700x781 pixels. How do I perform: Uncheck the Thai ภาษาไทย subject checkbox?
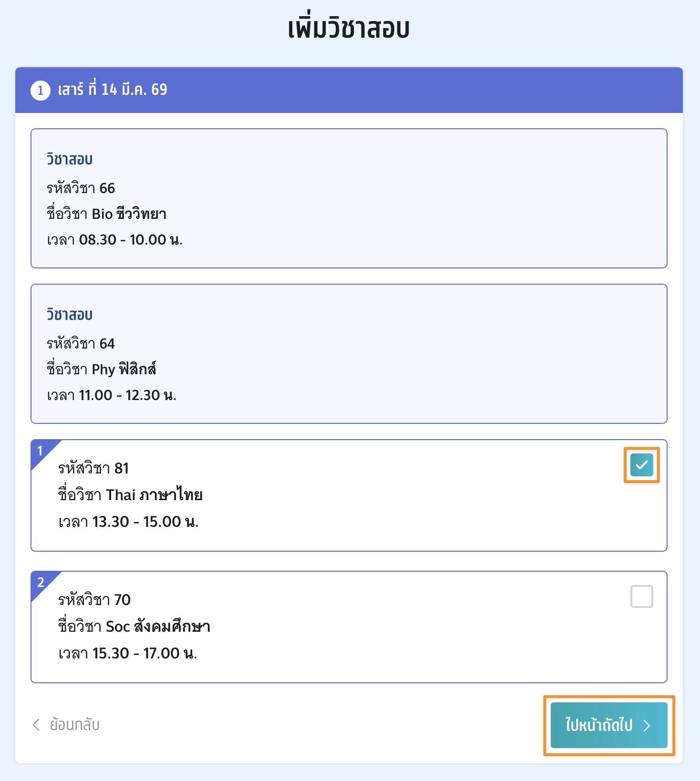click(x=641, y=465)
